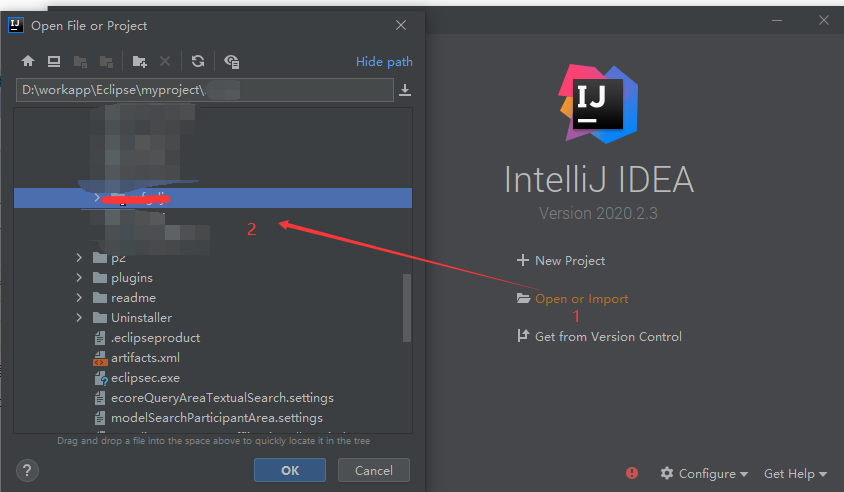This screenshot has width=844, height=492.
Task: Click the eclipsec.exe file icon
Action: (x=101, y=378)
